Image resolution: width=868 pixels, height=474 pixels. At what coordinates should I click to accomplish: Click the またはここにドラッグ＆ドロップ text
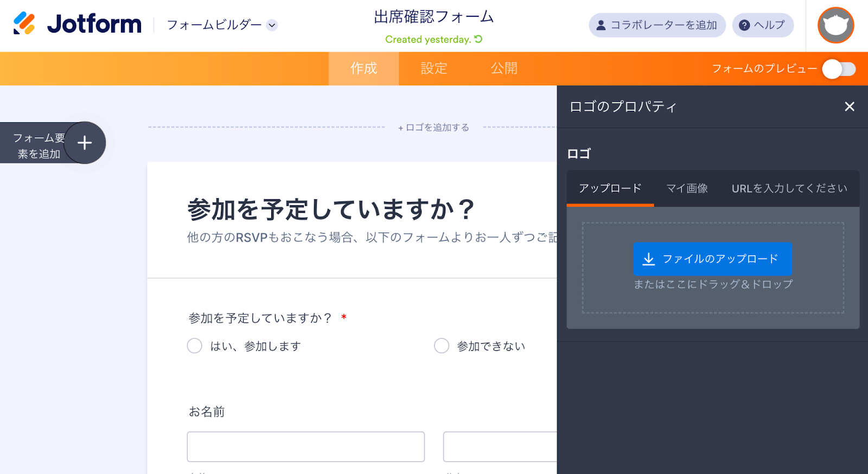click(713, 284)
